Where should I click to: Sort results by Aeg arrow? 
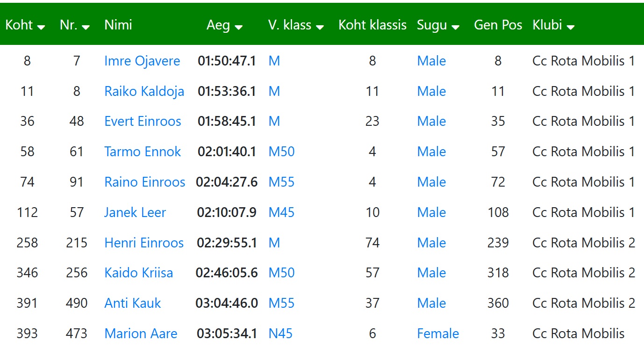pyautogui.click(x=238, y=27)
